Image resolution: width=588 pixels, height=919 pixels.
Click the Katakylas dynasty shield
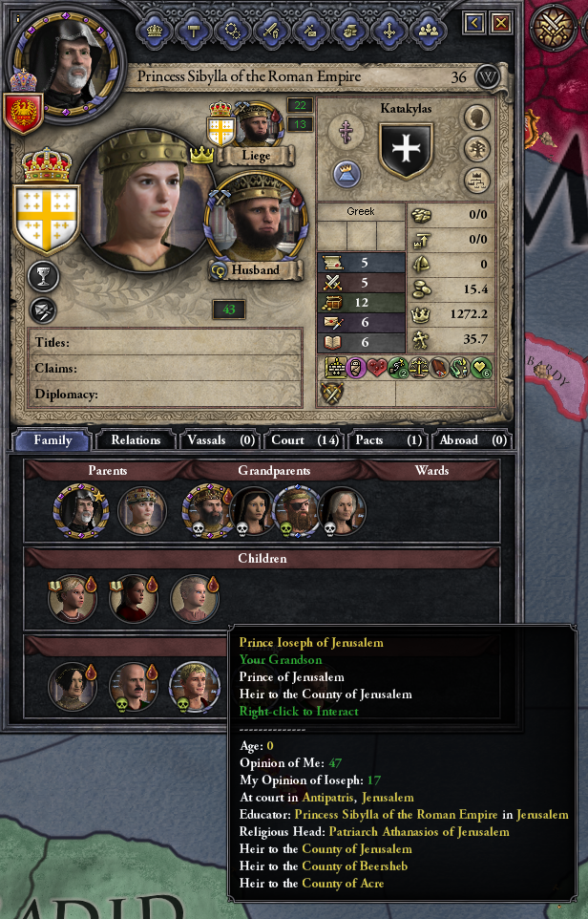[406, 149]
